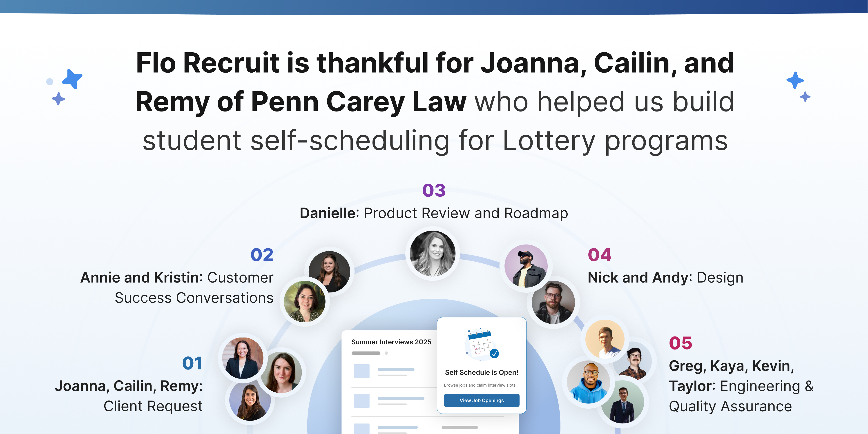868x434 pixels.
Task: Click the Browse jobs and claim interview slots text
Action: [x=480, y=385]
